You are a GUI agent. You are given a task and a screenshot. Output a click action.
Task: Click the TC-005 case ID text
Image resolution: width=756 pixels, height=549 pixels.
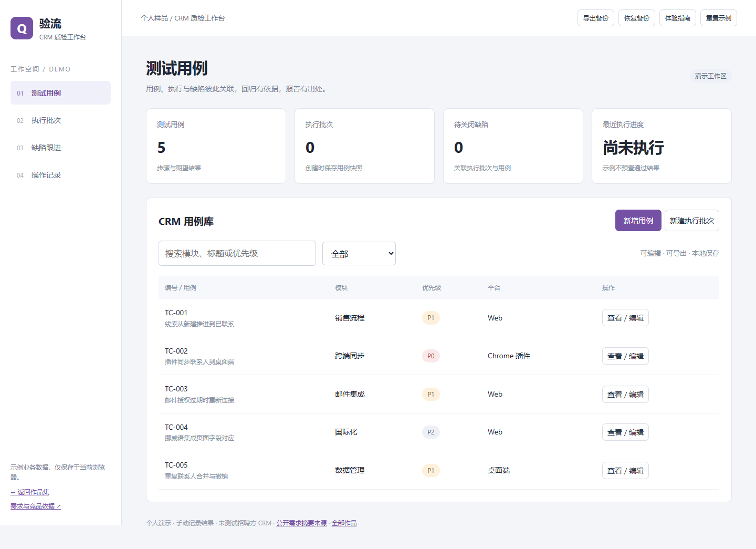pyautogui.click(x=176, y=465)
